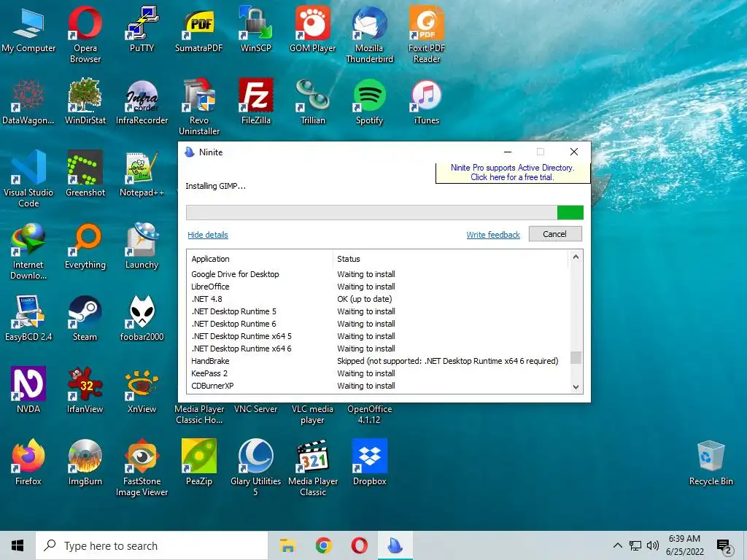The height and width of the screenshot is (560, 747).
Task: Click Hide details link in Ninite
Action: [x=208, y=235]
